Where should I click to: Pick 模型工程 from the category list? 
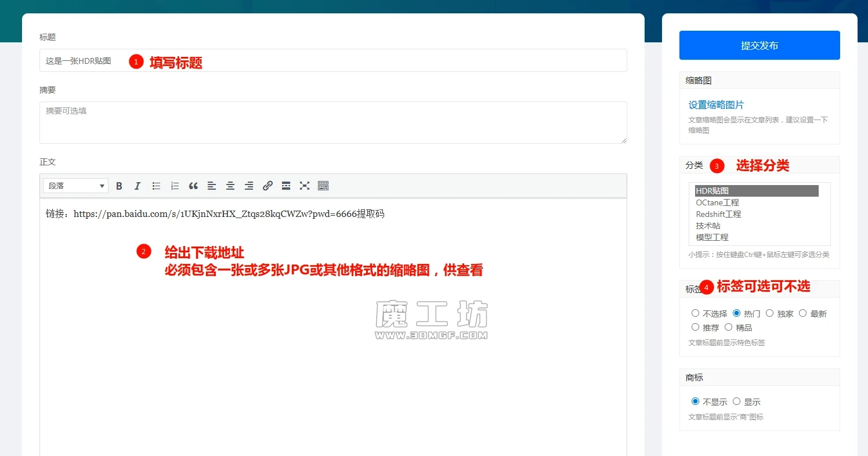coord(712,237)
